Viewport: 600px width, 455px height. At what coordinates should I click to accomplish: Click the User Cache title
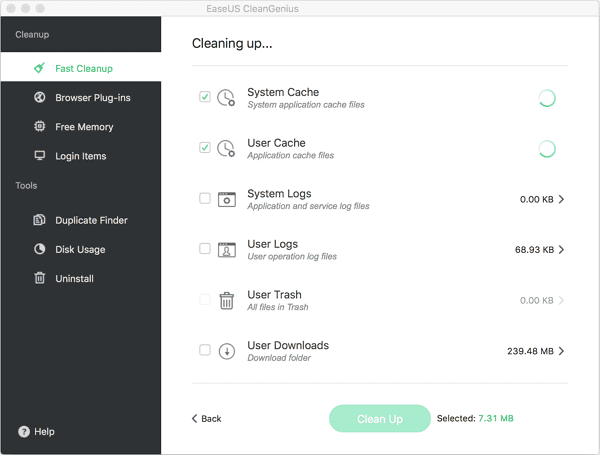coord(276,143)
